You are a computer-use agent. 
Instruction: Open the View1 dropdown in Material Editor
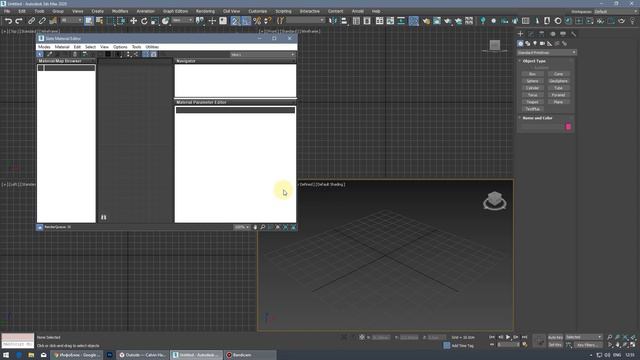[262, 54]
